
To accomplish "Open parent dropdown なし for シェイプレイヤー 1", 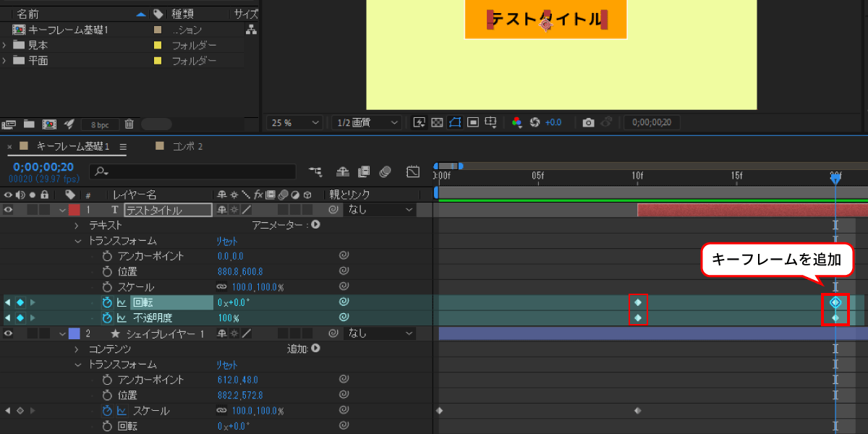I will tap(381, 333).
